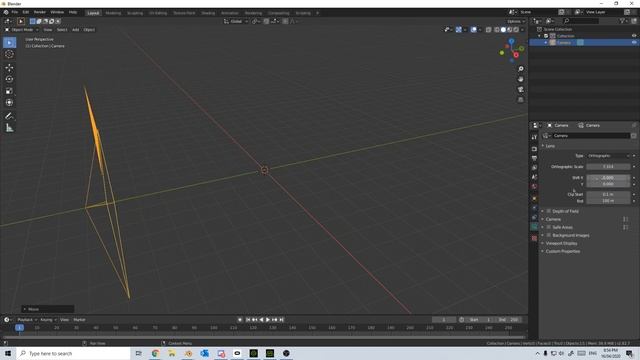Screen dimensions: 640x360
Task: Open the Edit menu
Action: [26, 13]
